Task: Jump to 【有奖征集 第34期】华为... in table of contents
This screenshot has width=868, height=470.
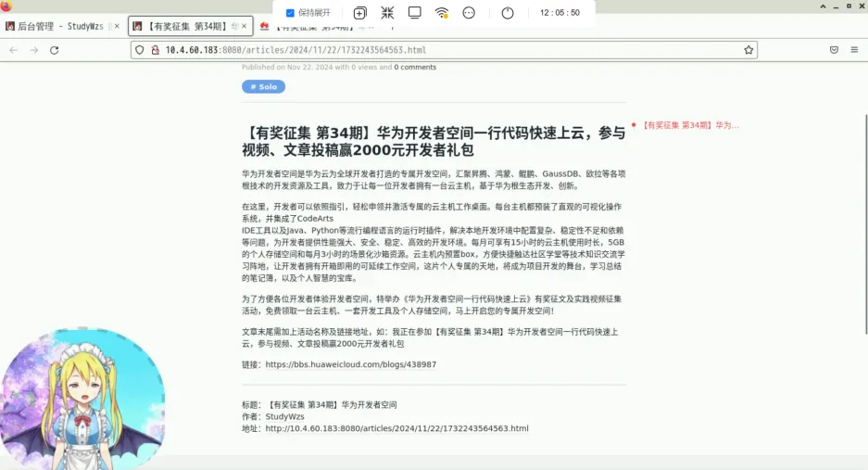Action: [x=690, y=125]
